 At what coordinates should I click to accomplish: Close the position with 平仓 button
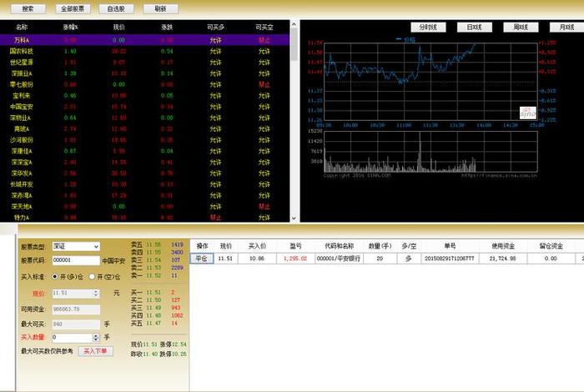202,259
